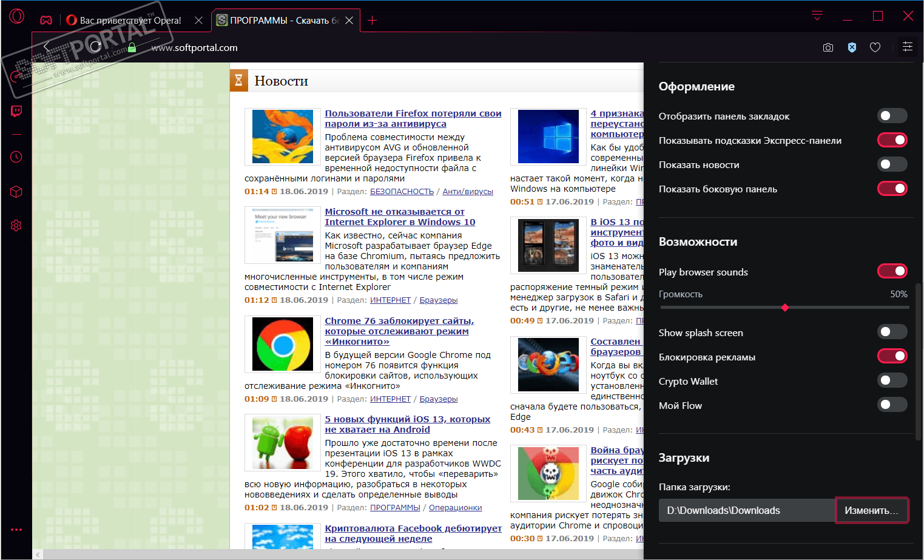The width and height of the screenshot is (924, 560).
Task: Open the tab menu icon in title bar
Action: (817, 16)
